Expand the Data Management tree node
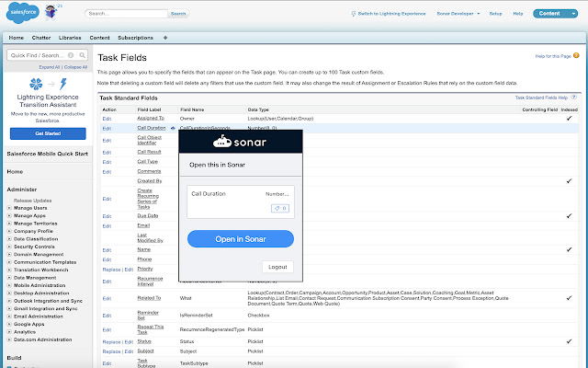The height and width of the screenshot is (368, 588). click(9, 278)
